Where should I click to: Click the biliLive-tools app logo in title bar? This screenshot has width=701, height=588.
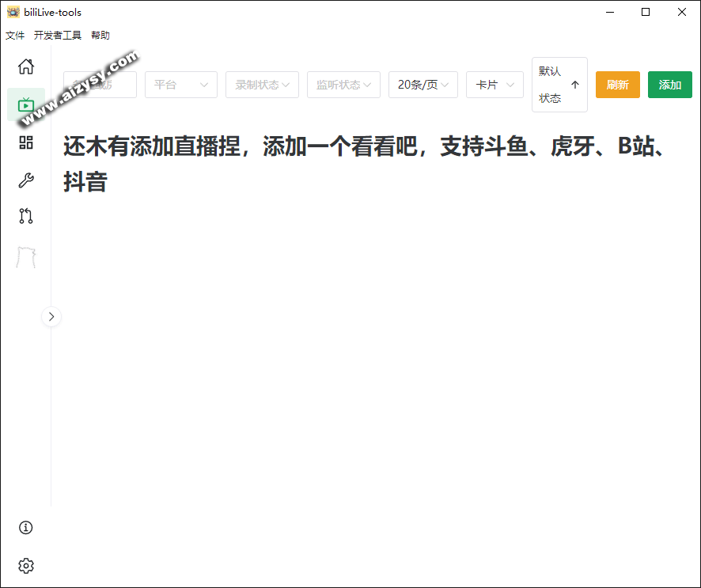pyautogui.click(x=13, y=12)
